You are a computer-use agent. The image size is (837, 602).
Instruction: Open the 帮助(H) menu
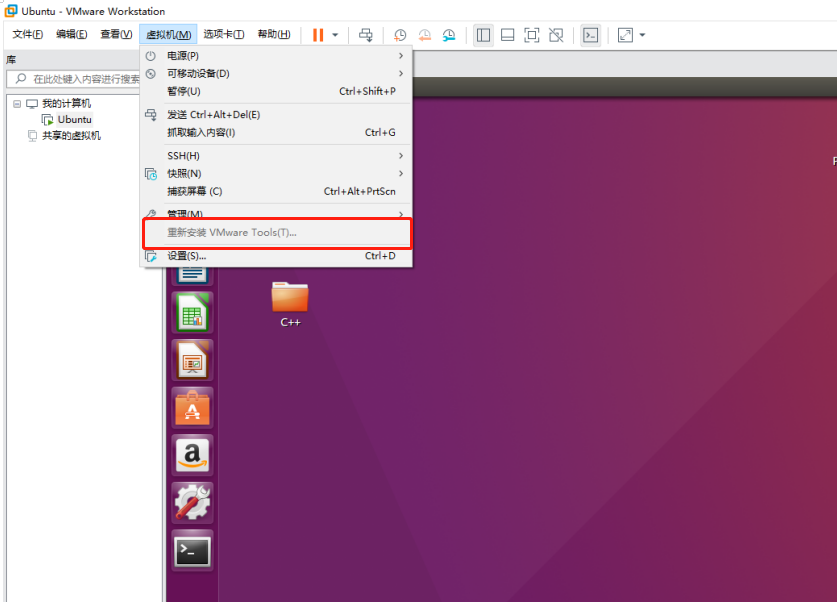pyautogui.click(x=274, y=35)
